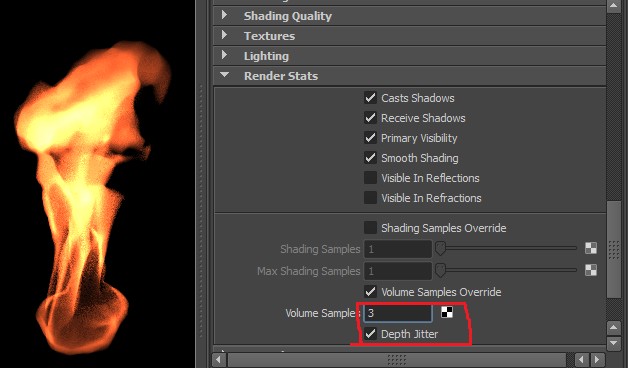Toggle Smooth Shading checkbox
The image size is (628, 368).
point(370,158)
